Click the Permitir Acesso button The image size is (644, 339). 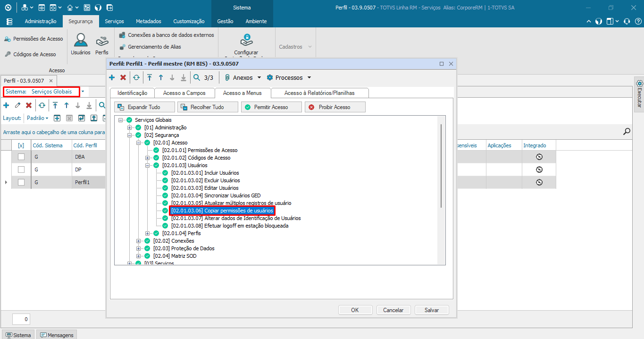coord(271,107)
